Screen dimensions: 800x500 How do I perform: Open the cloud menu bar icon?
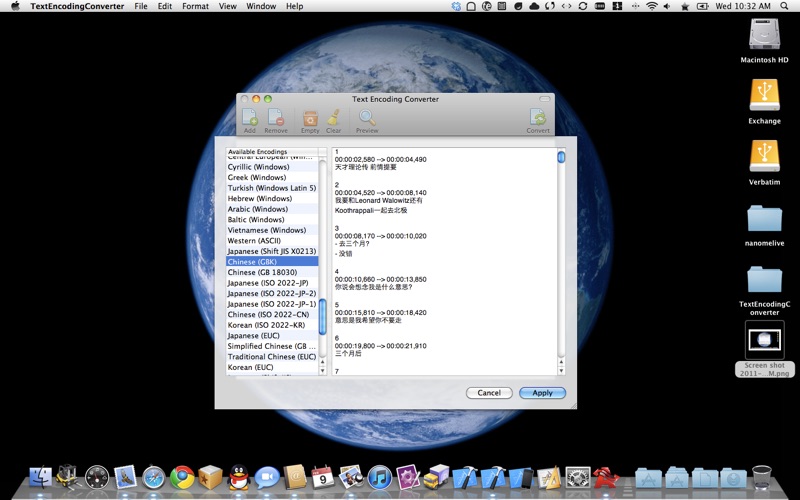click(x=534, y=6)
